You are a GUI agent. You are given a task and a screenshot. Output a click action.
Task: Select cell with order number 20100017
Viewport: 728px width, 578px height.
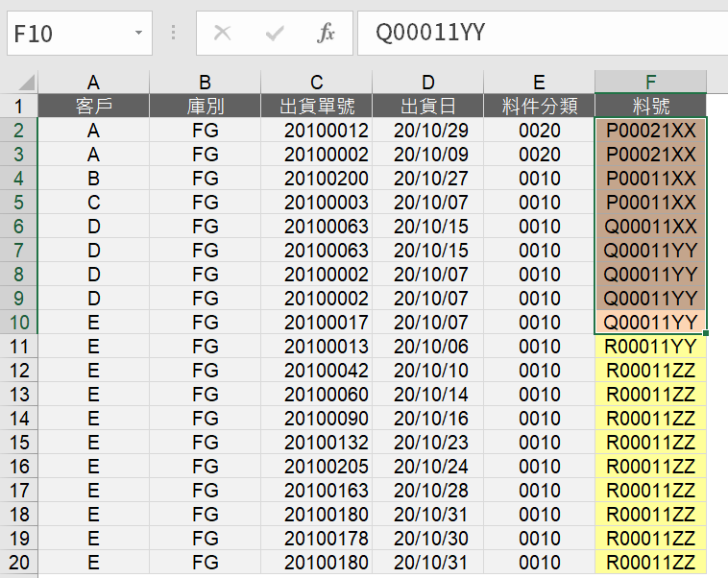tap(316, 323)
